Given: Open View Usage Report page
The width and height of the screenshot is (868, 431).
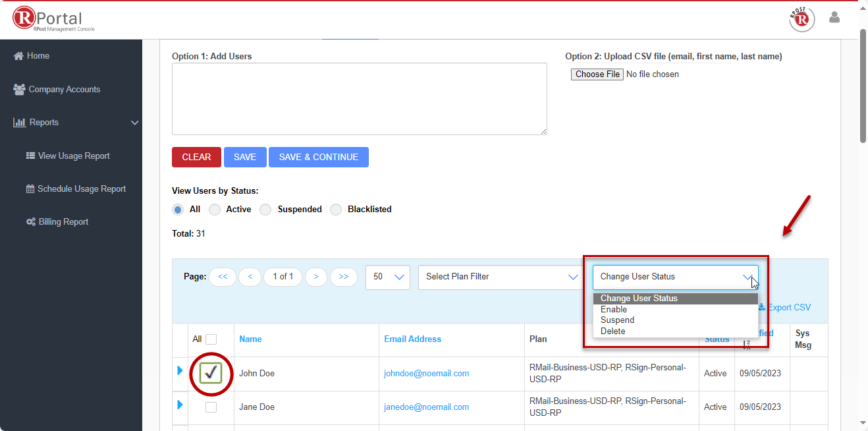Looking at the screenshot, I should tap(73, 156).
